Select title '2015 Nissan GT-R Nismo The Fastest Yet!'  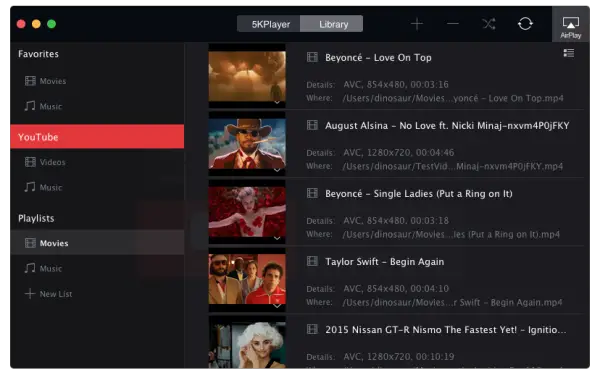pyautogui.click(x=445, y=330)
